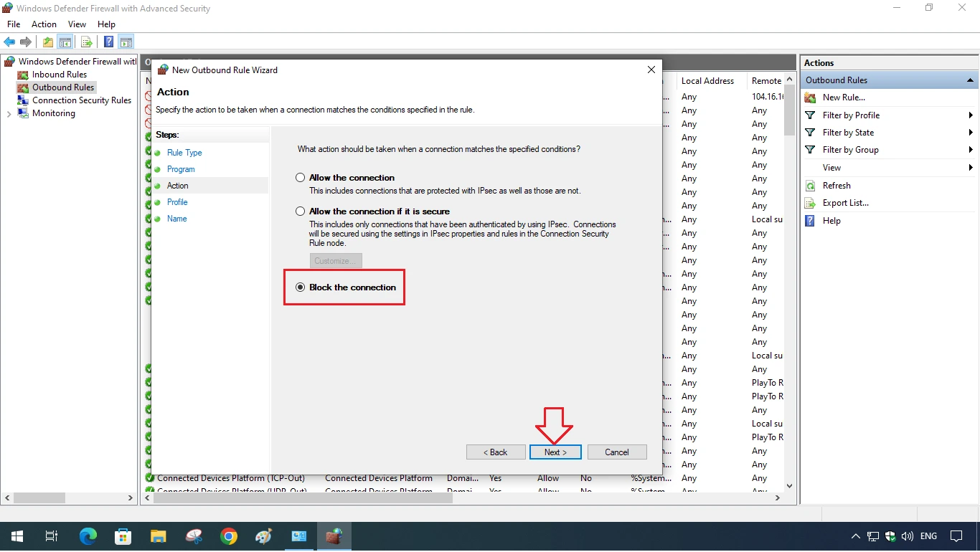Expand the Filter by State submenu arrow
Screen dimensions: 980x552
click(970, 133)
